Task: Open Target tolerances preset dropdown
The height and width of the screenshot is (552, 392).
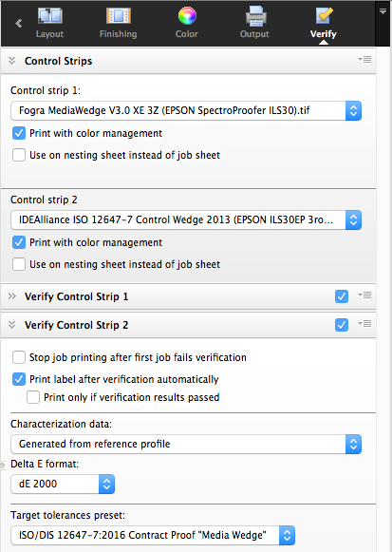Action: pos(153,535)
